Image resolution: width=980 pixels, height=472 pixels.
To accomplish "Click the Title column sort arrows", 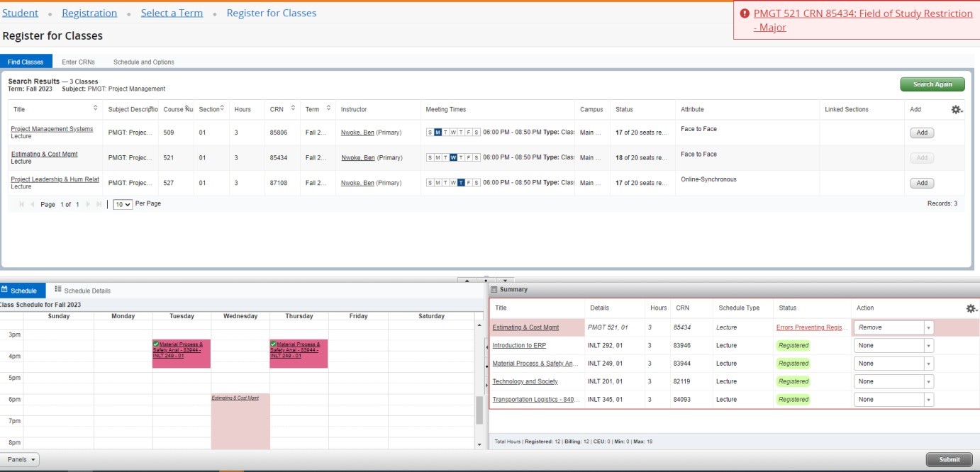I will point(96,108).
